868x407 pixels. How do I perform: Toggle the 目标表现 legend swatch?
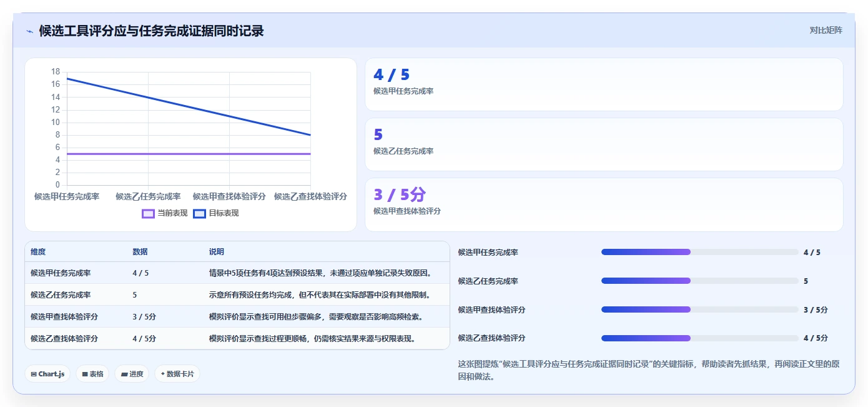tap(199, 213)
